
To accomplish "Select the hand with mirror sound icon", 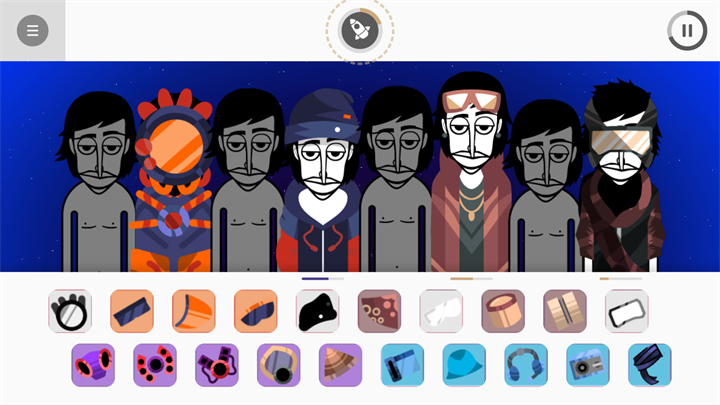I will pos(70,311).
